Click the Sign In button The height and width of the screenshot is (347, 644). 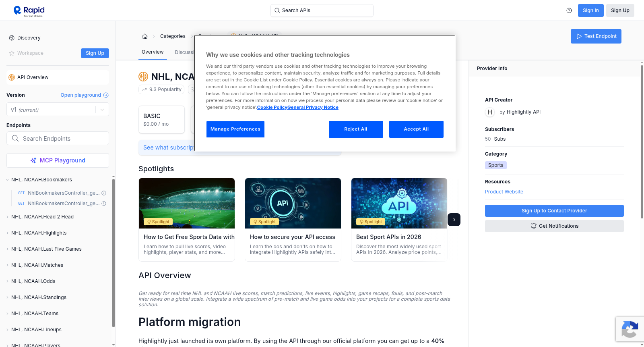[591, 10]
